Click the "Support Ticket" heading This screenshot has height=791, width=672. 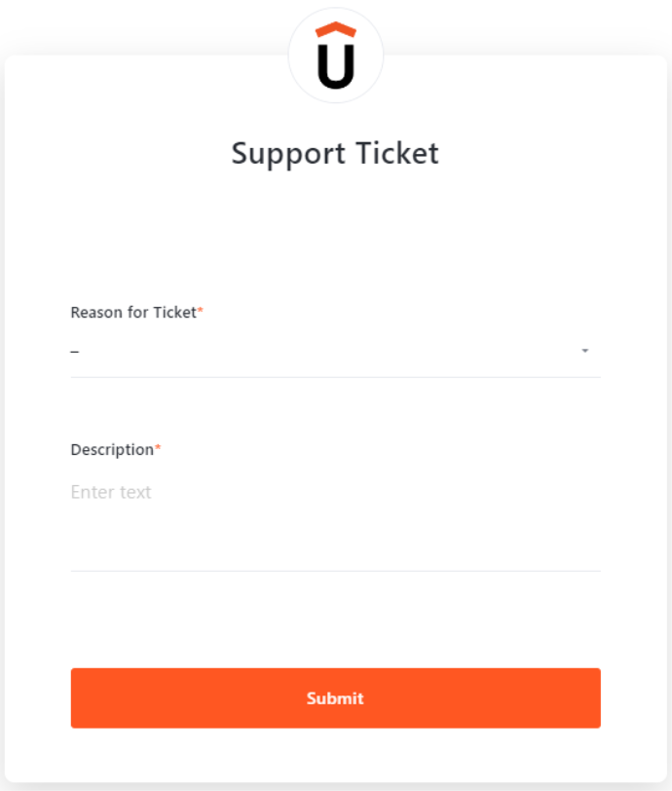tap(335, 154)
